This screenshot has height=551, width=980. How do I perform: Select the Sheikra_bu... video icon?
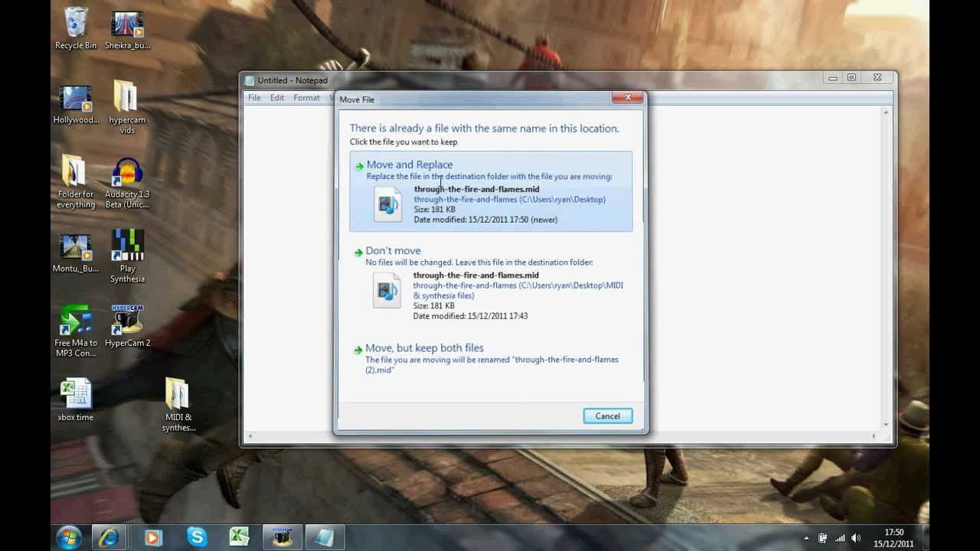click(127, 31)
